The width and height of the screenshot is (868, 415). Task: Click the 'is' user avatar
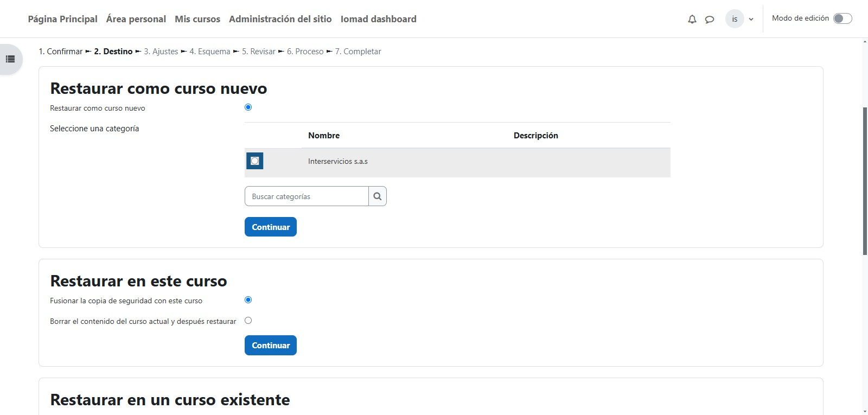click(735, 19)
